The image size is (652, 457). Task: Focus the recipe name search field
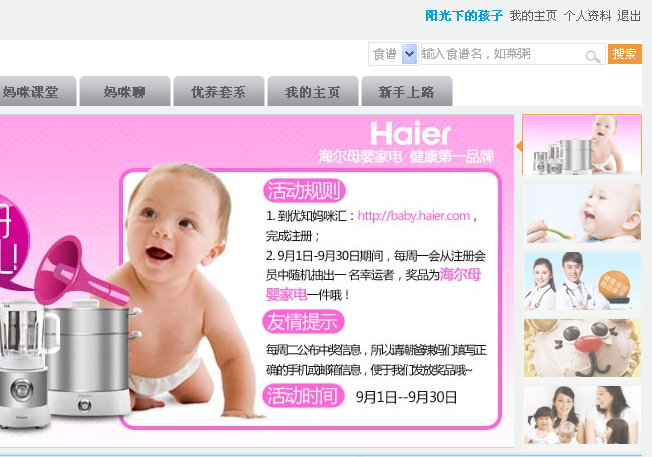pos(513,54)
